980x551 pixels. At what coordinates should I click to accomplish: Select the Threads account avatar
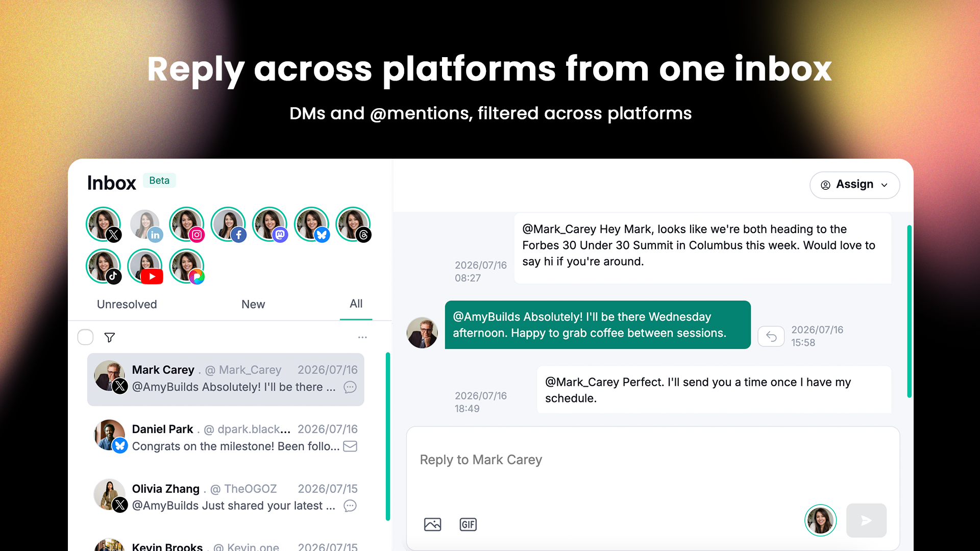[x=353, y=224]
